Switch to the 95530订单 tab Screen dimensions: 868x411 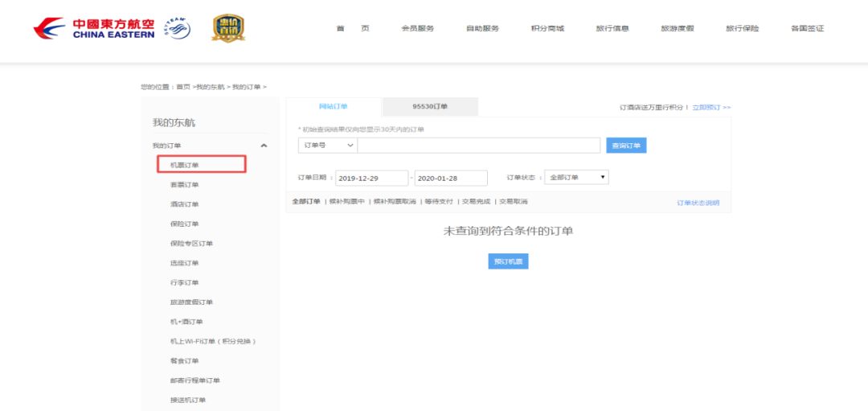click(x=430, y=106)
